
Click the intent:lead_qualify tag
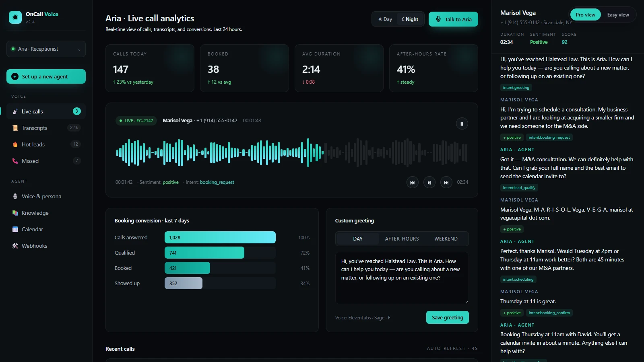point(519,188)
